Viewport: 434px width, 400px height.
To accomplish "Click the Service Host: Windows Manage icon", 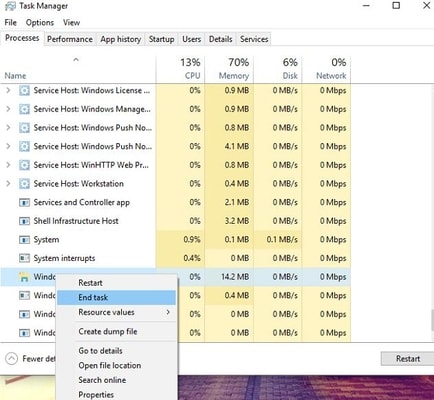I will click(x=24, y=109).
